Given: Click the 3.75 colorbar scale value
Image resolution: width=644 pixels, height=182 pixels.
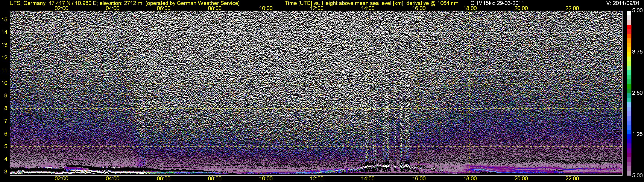Looking at the screenshot, I should coord(637,52).
